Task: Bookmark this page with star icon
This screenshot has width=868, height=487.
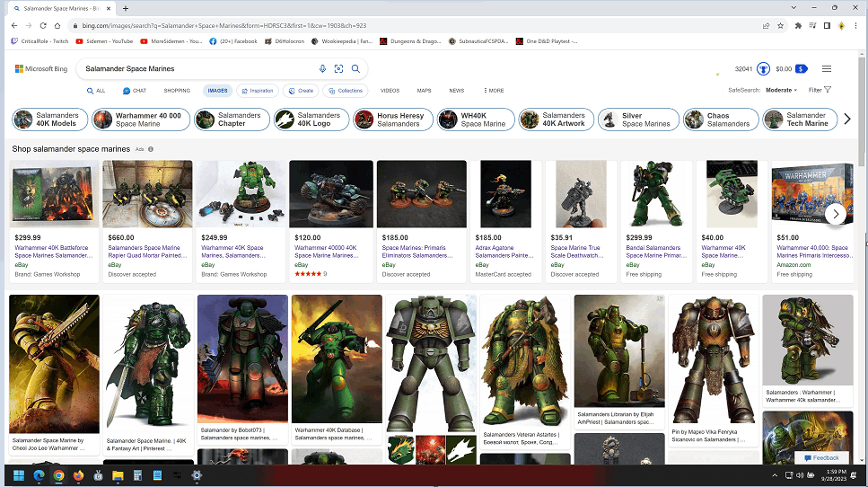Action: [x=781, y=25]
